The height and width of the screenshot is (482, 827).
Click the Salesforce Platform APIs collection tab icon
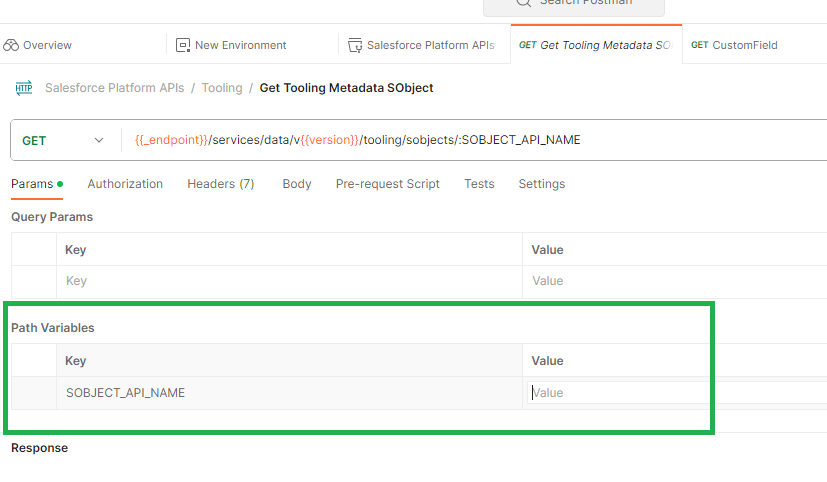tap(355, 45)
